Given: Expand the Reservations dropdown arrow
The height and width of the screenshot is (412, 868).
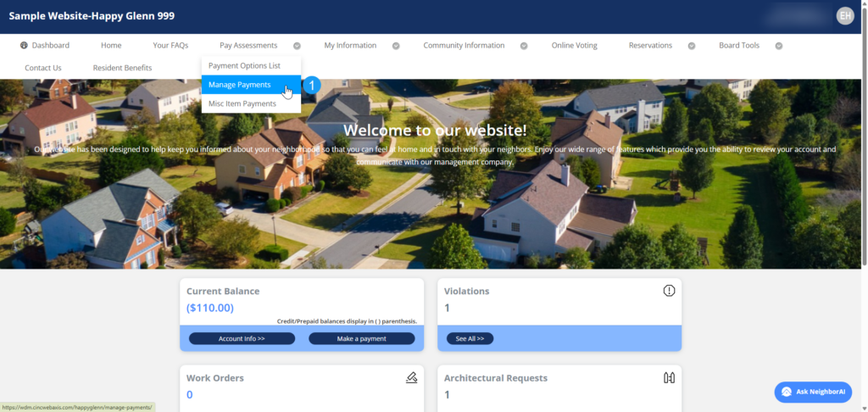Looking at the screenshot, I should point(692,46).
